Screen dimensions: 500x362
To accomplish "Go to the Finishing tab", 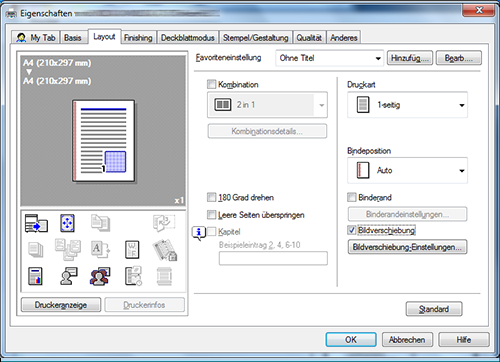I will [138, 38].
